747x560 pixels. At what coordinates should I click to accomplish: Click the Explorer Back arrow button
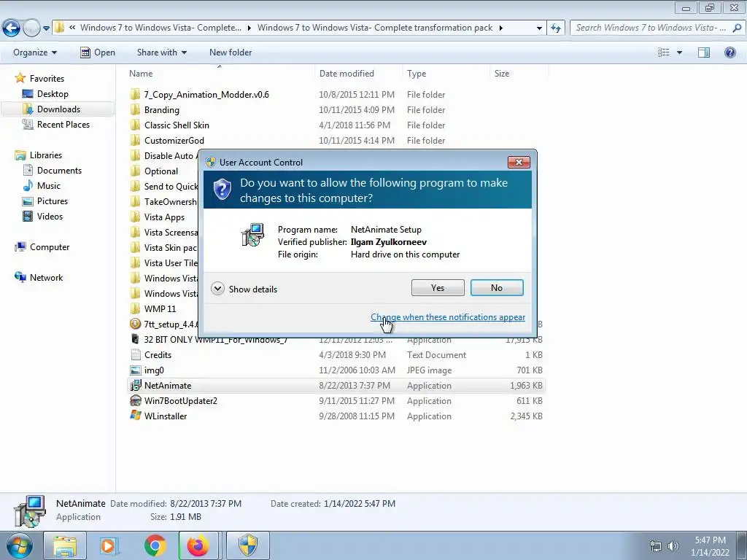11,28
